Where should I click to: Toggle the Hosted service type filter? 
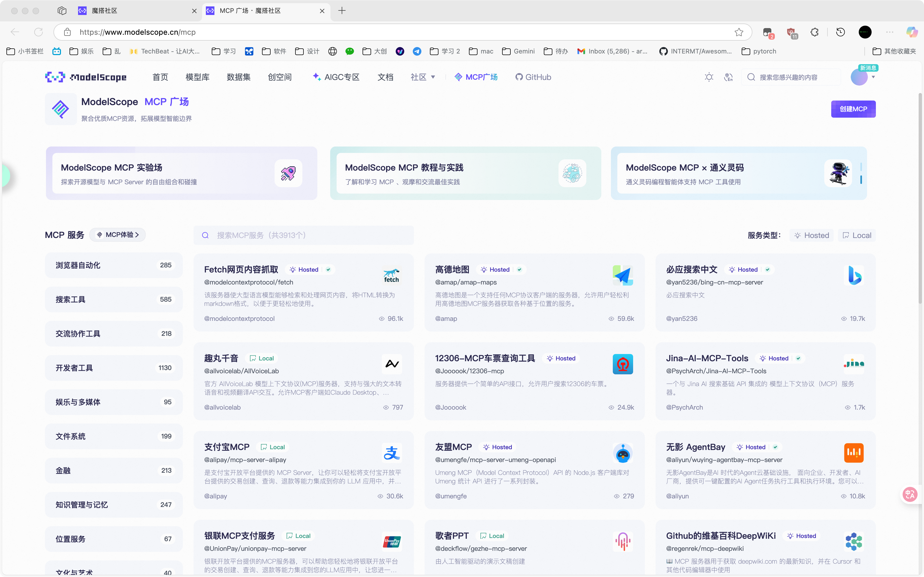[811, 236]
